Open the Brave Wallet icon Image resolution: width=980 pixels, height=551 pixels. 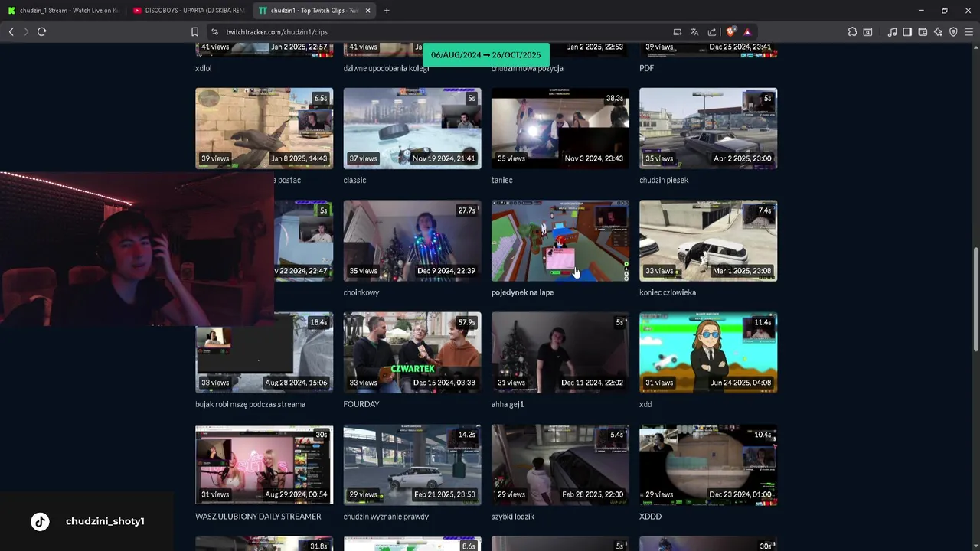click(923, 31)
